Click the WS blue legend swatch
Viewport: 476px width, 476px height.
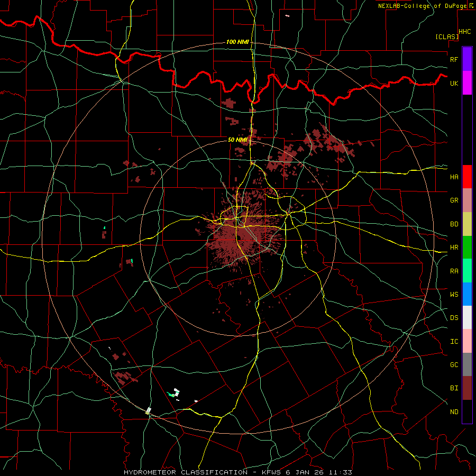[467, 294]
